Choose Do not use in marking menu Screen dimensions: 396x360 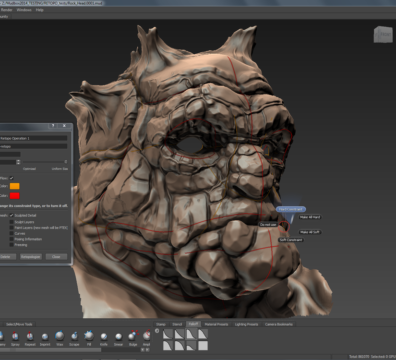point(268,225)
